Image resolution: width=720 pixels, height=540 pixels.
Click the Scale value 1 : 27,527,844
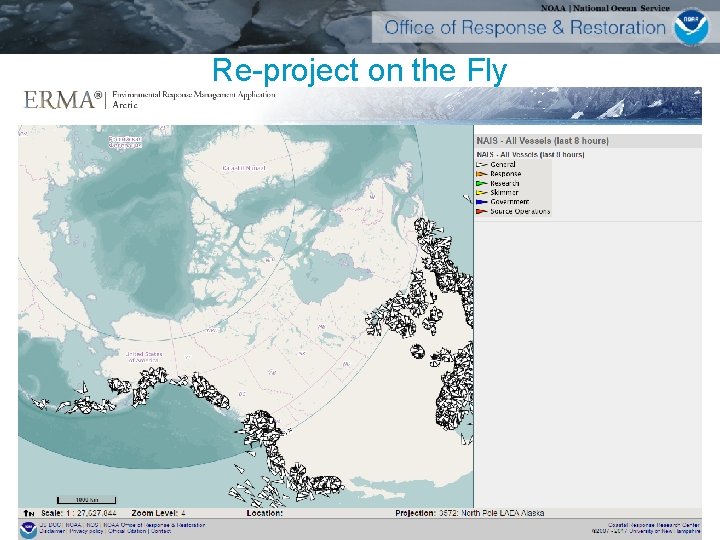91,513
